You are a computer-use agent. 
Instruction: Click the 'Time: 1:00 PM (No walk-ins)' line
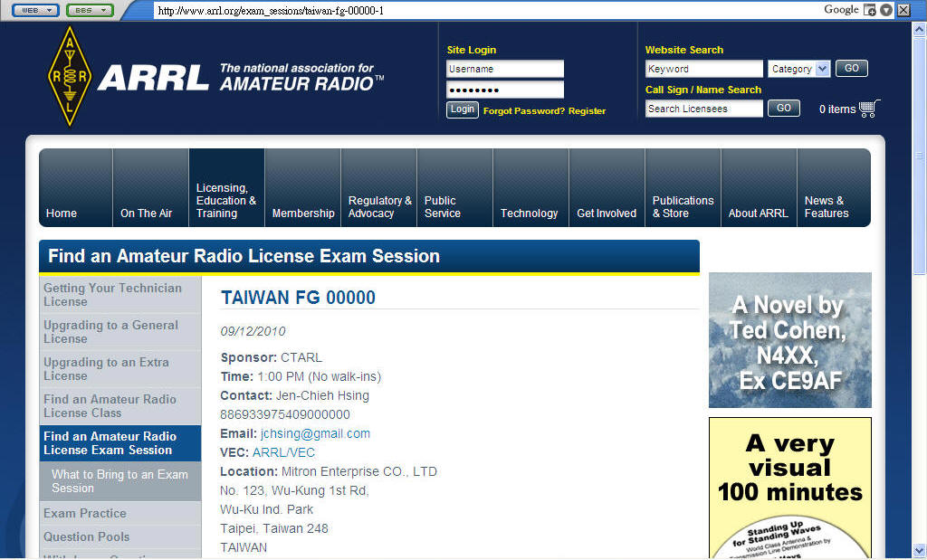(x=301, y=377)
